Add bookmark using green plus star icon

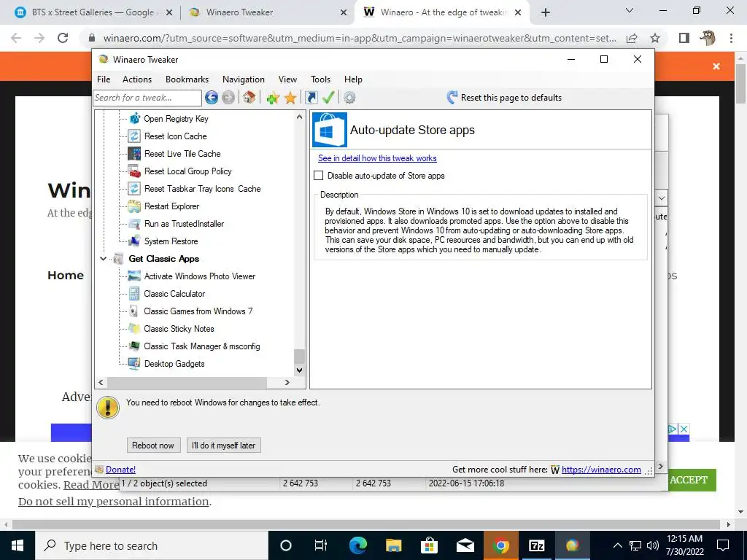tap(273, 98)
